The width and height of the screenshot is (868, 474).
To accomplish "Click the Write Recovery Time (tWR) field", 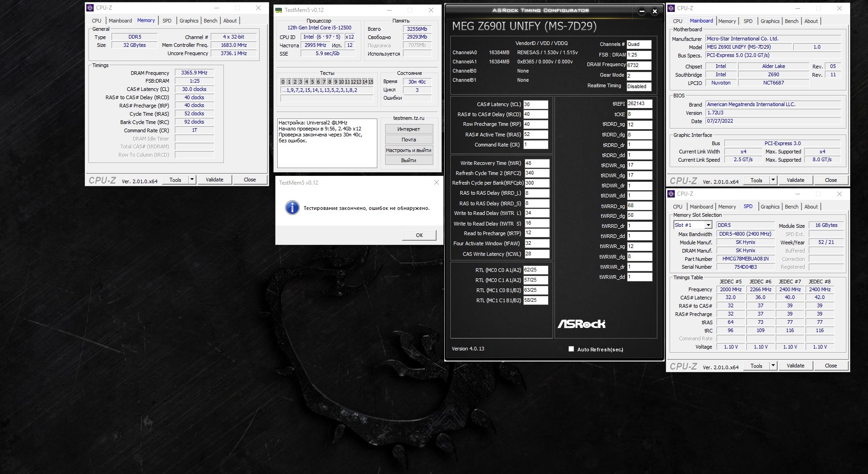I will 537,163.
